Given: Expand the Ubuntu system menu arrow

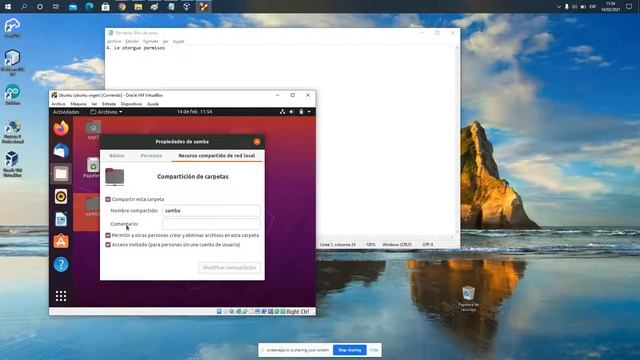Looking at the screenshot, I should pos(309,111).
